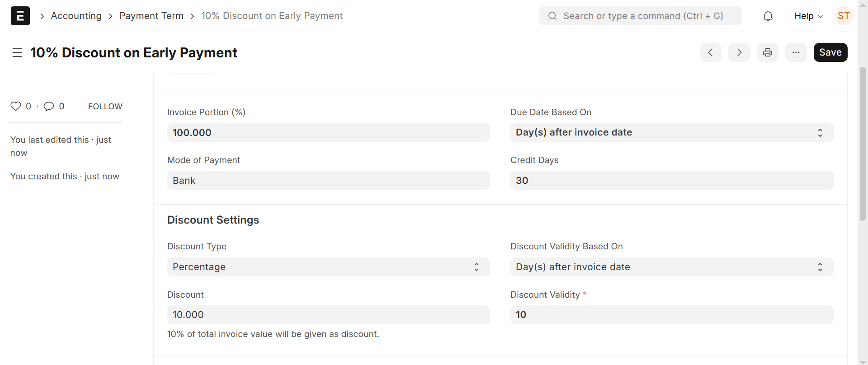Open the Discount Type dropdown
The width and height of the screenshot is (868, 365).
pyautogui.click(x=328, y=267)
